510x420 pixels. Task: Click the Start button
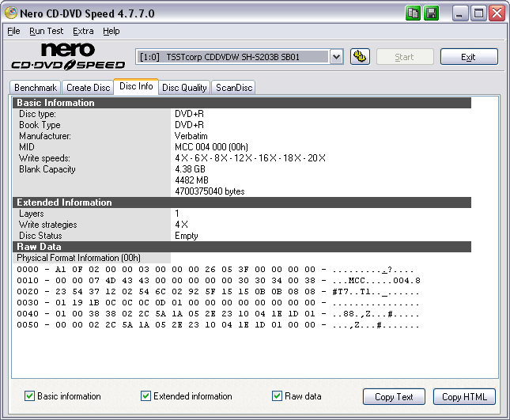(x=405, y=57)
